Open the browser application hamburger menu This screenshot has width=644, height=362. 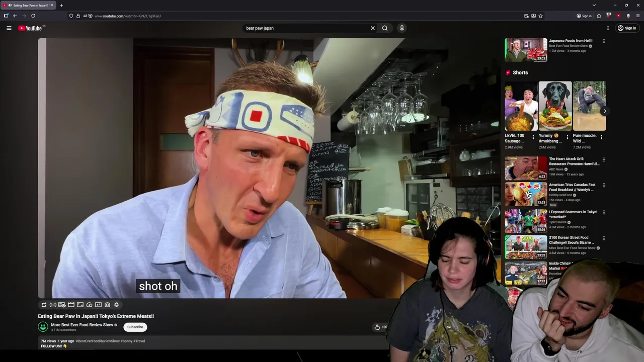tap(638, 16)
